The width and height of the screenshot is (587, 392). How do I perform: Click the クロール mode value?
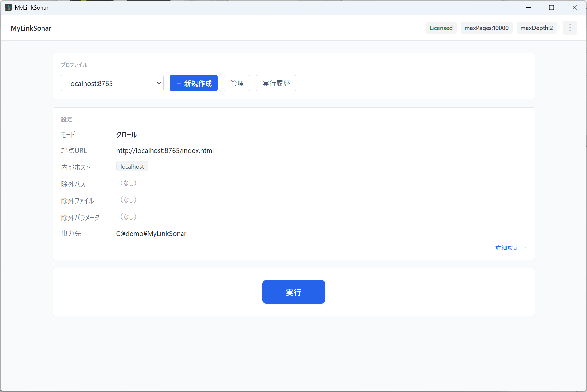[x=126, y=135]
